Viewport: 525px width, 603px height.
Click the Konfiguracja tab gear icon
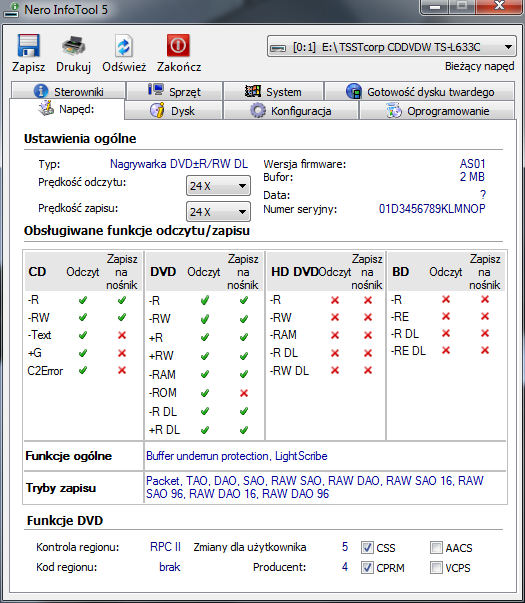[x=257, y=110]
